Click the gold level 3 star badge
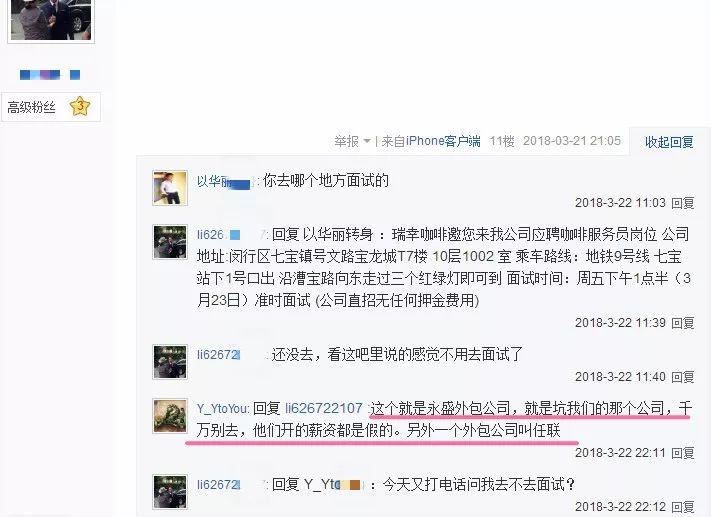Viewport: 711px width, 517px height. 80,106
